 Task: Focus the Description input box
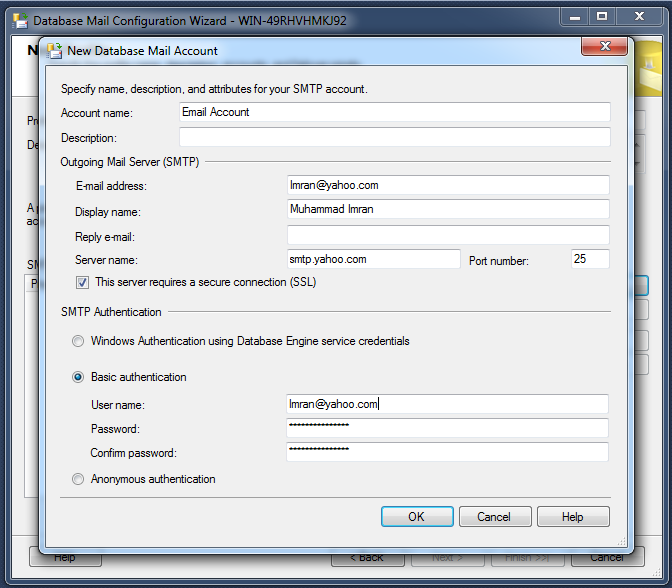coord(394,137)
